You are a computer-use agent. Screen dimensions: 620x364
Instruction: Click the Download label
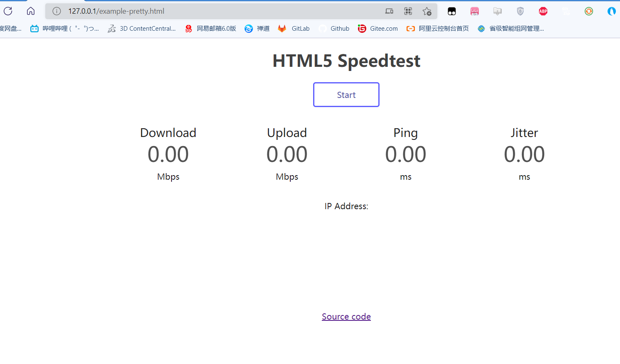[168, 133]
